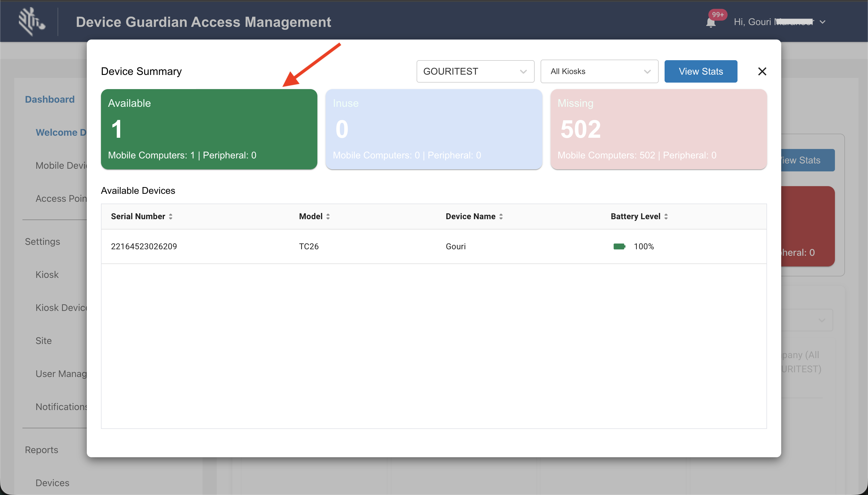868x495 pixels.
Task: Click the Zebra logo in header
Action: (x=32, y=22)
